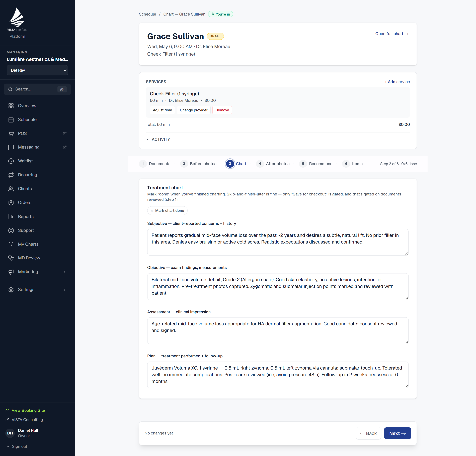Open the Clients menu item

tap(37, 189)
